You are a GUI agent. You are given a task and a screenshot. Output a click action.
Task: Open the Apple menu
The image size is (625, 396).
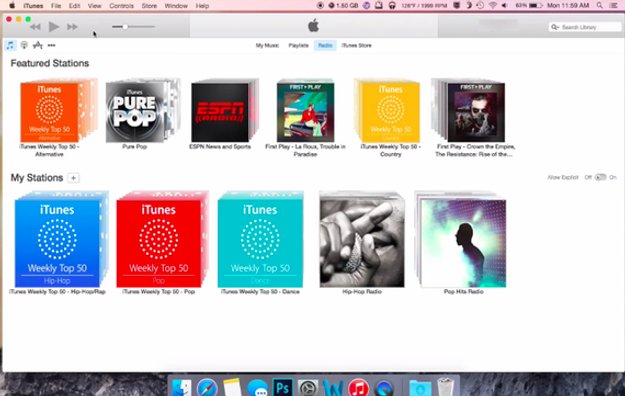click(x=12, y=6)
